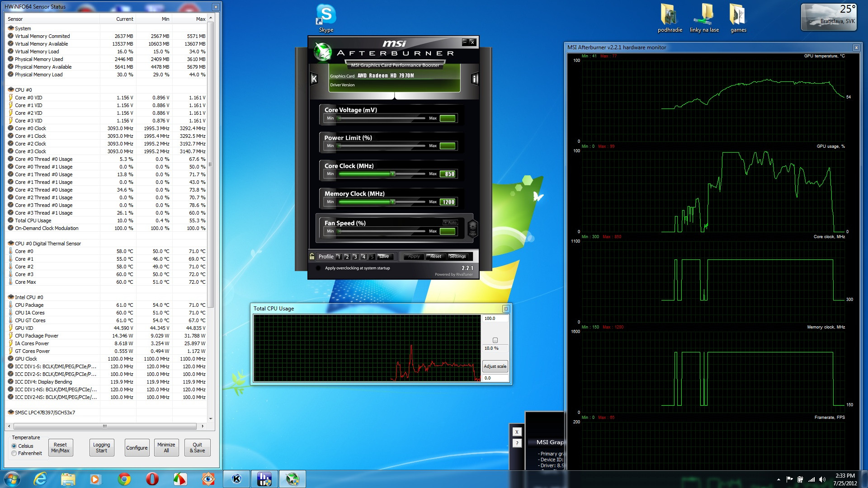Screen dimensions: 868x488
Task: Click the Kombustor K button in Afterburner
Action: point(314,79)
